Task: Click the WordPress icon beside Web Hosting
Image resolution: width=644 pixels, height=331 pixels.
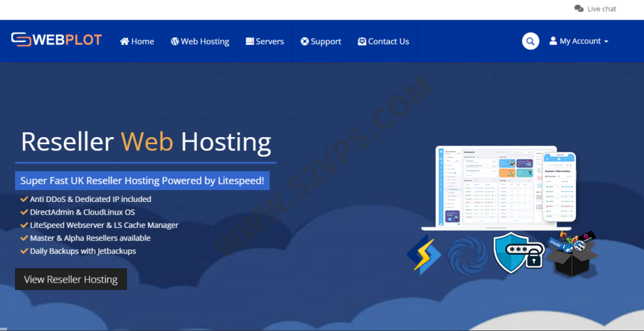Action: click(x=175, y=41)
